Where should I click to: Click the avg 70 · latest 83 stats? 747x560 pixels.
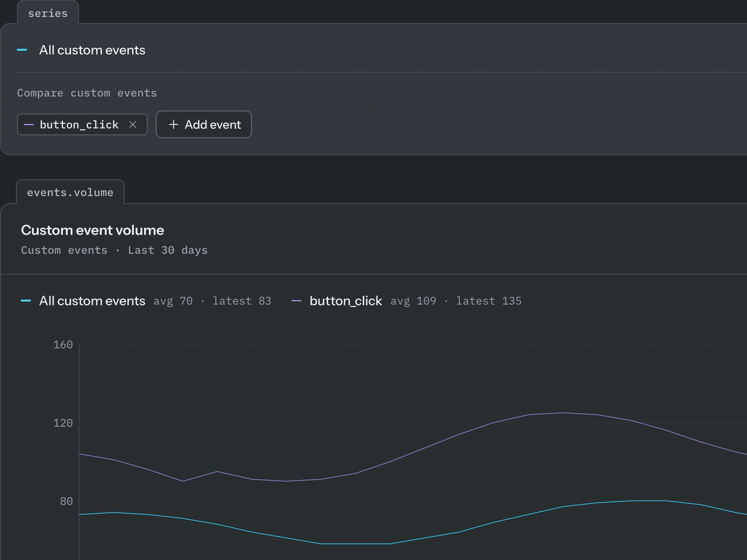point(212,301)
